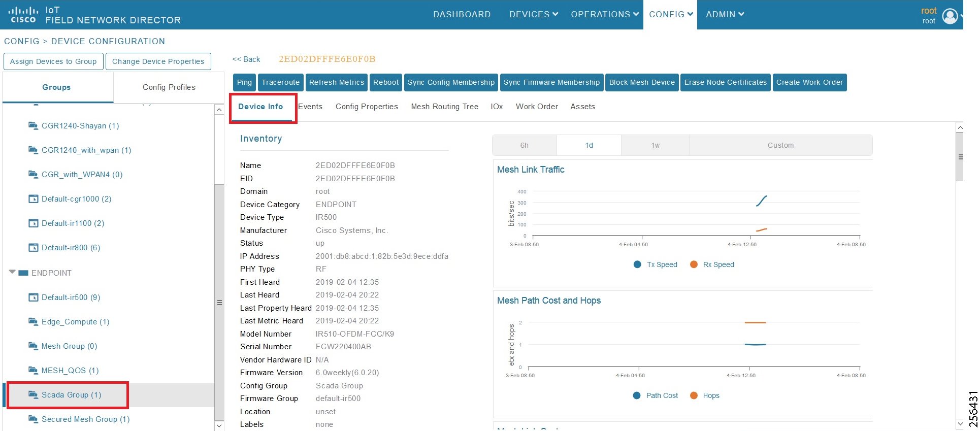The width and height of the screenshot is (980, 431).
Task: Open CGR1240-Shayan (1) group
Action: 80,126
